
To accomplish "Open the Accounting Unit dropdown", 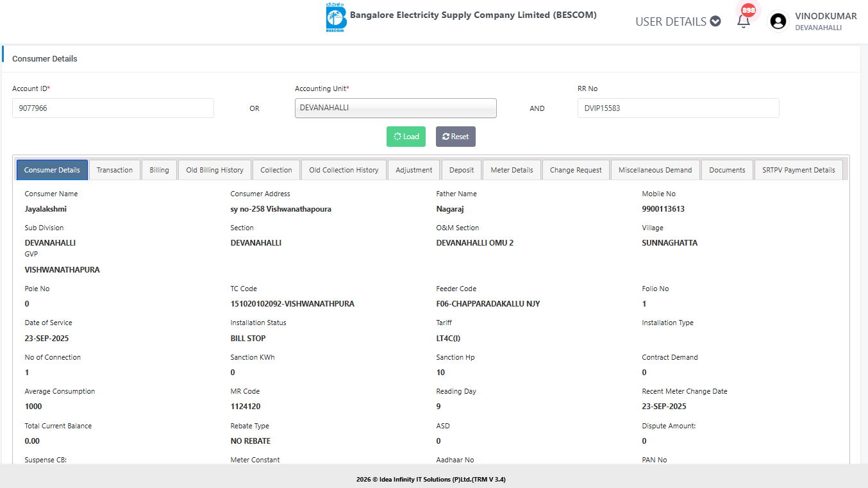I will pos(396,108).
